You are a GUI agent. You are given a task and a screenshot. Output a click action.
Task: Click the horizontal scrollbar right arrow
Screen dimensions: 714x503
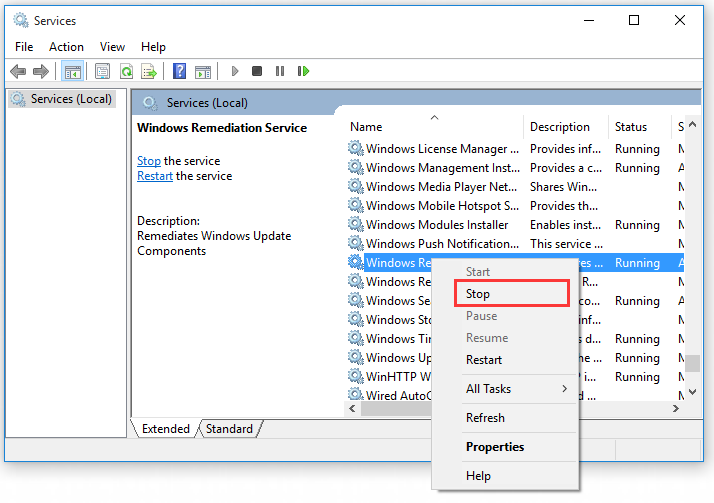pos(676,408)
